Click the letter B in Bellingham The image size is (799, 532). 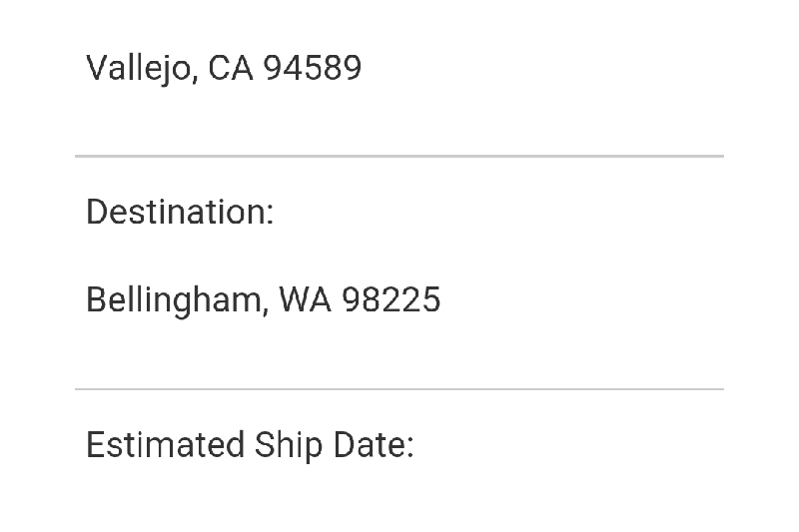96,299
